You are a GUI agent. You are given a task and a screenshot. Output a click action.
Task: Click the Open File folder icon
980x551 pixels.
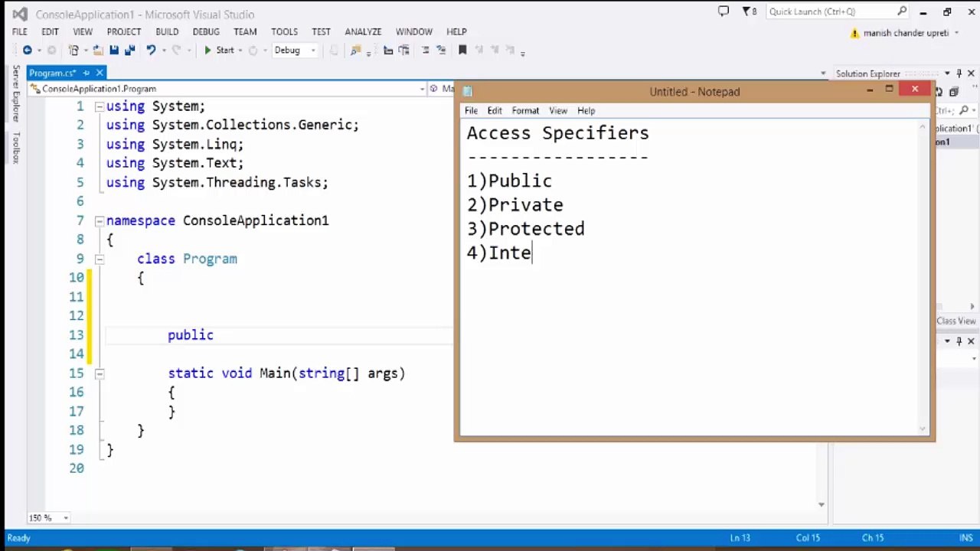click(x=97, y=51)
